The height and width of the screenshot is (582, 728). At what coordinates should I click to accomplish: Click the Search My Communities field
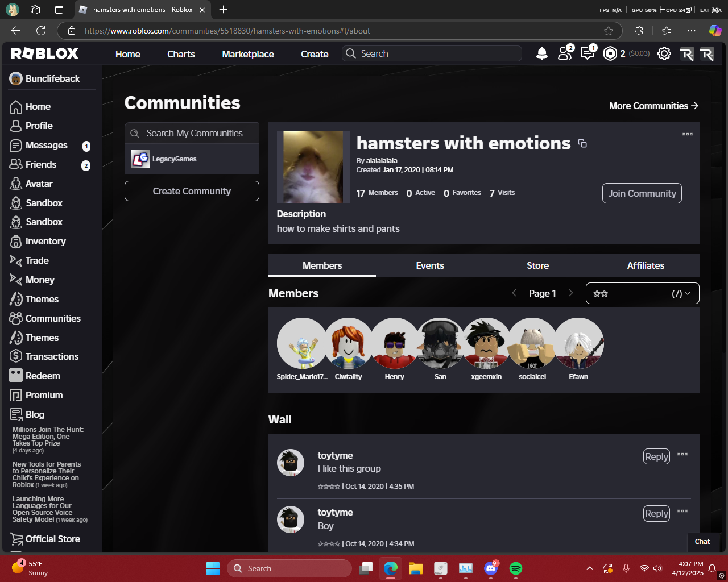(x=192, y=133)
